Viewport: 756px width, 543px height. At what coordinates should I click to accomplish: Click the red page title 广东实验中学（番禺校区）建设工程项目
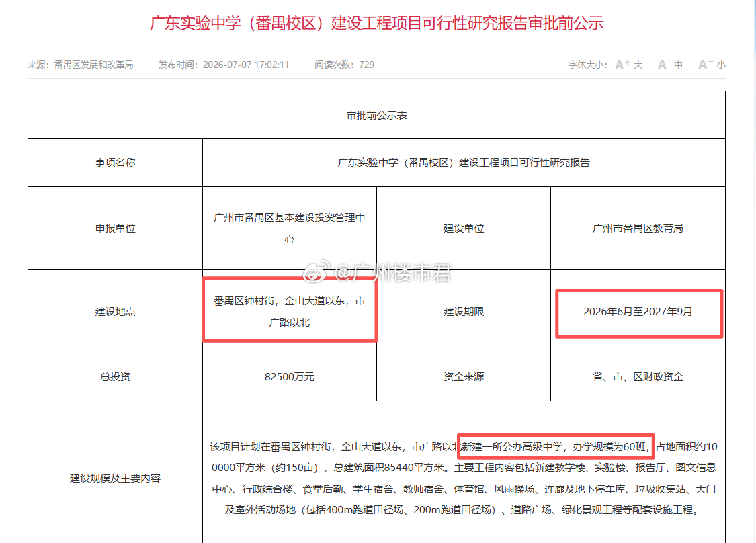(376, 23)
